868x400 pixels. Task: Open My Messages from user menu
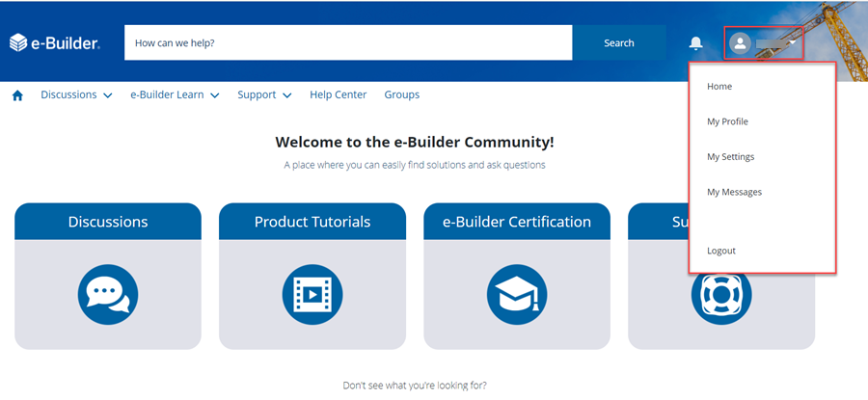734,192
